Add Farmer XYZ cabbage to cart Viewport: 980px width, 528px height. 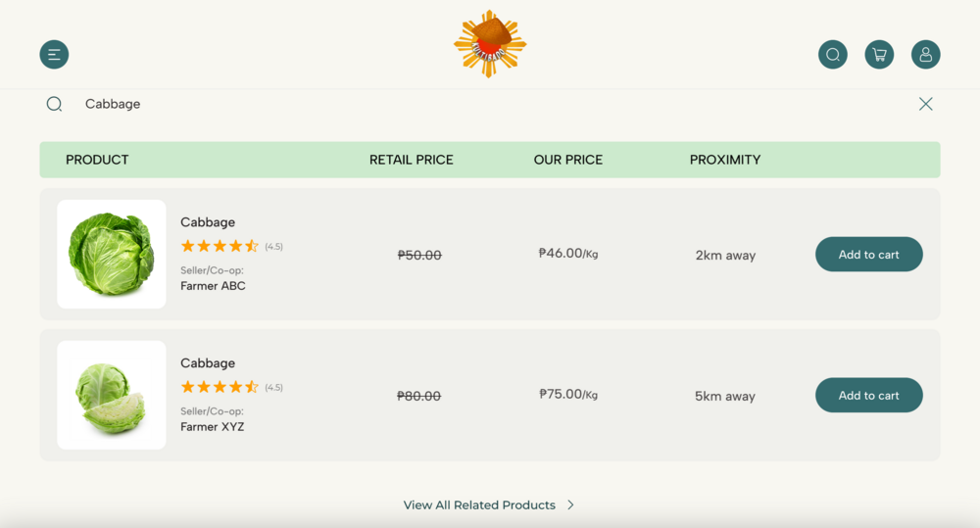[868, 396]
